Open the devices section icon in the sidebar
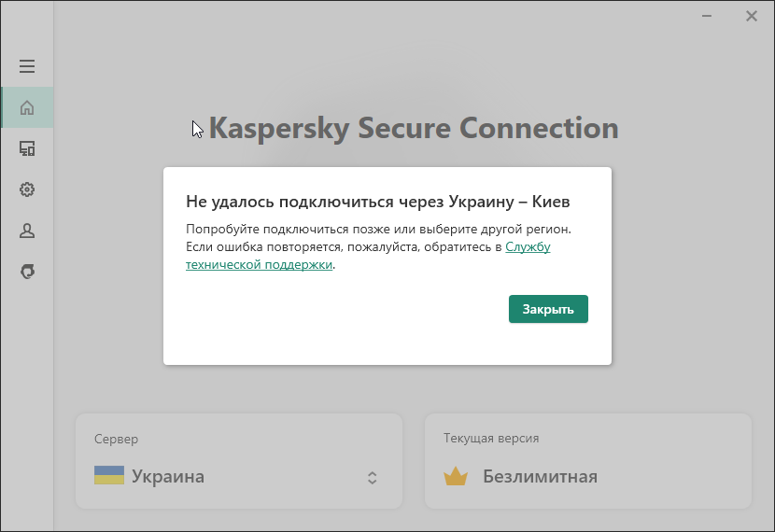This screenshot has width=775, height=532. pos(27,148)
